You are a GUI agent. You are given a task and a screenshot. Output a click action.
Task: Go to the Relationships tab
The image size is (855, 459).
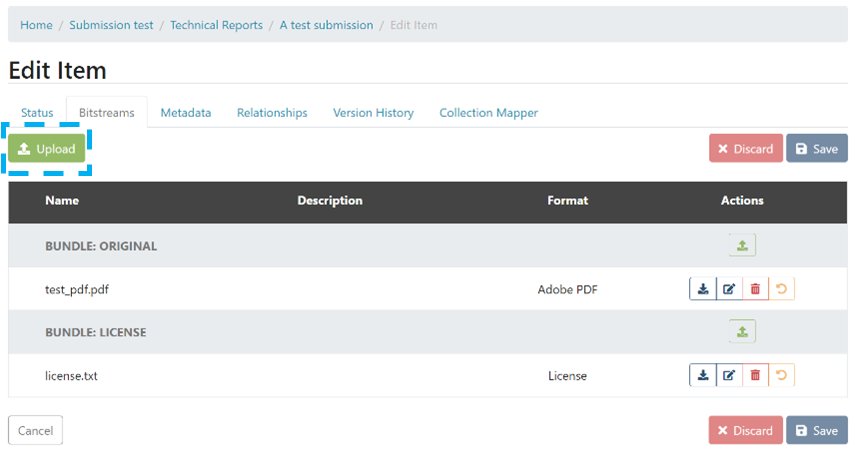click(x=272, y=113)
